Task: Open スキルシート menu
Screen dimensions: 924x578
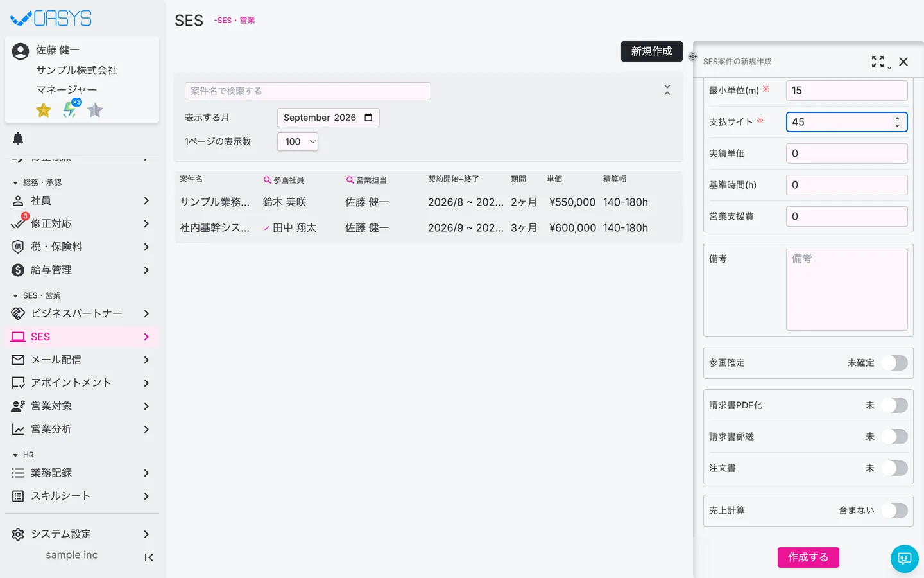Action: (82, 496)
